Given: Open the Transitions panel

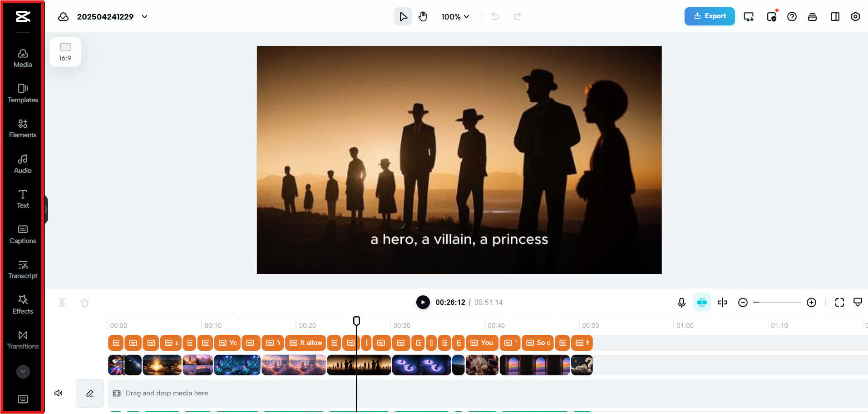Looking at the screenshot, I should [23, 340].
